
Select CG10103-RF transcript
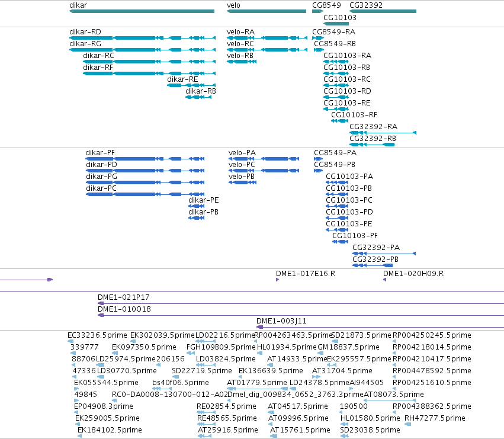(x=340, y=121)
